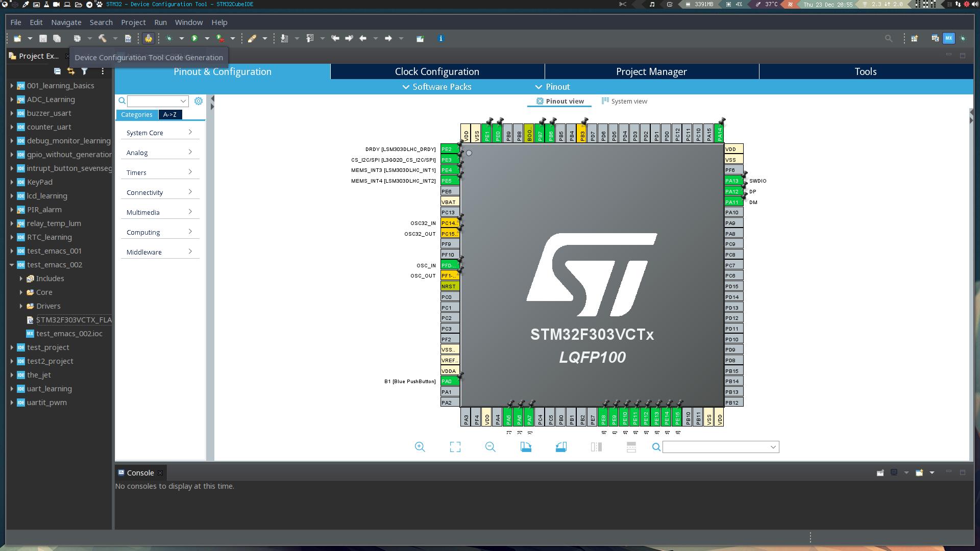Viewport: 980px width, 551px height.
Task: Expand the System Core category
Action: pos(160,133)
